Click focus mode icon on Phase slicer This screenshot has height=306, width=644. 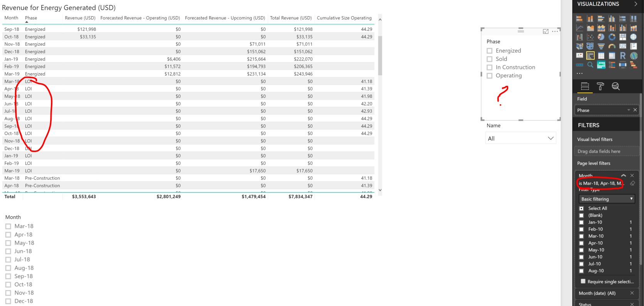tap(545, 32)
